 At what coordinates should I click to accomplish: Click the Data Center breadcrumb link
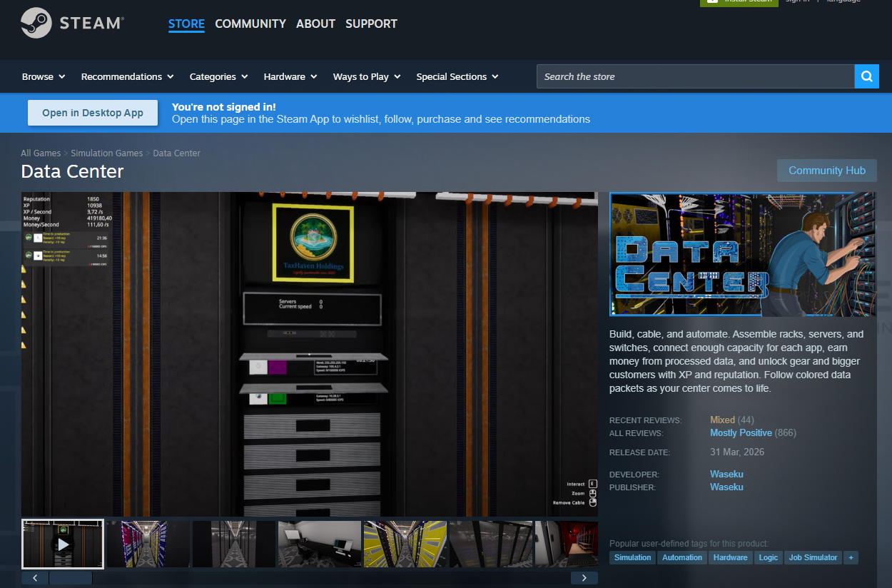coord(177,153)
